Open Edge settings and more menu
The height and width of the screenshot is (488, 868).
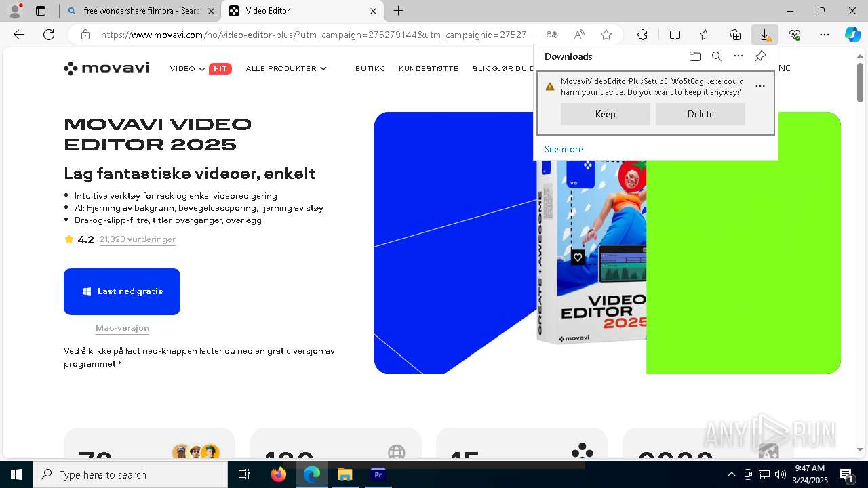pyautogui.click(x=825, y=35)
